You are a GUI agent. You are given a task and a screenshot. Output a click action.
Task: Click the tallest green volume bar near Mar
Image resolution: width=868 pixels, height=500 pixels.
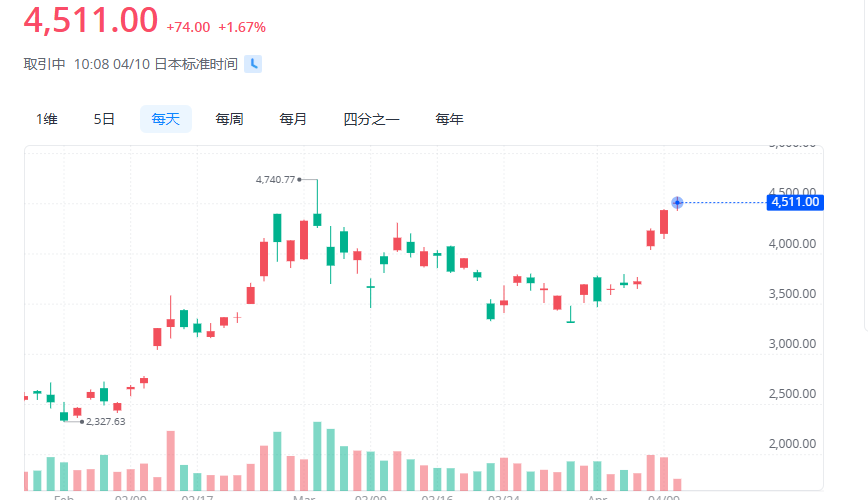click(x=317, y=455)
